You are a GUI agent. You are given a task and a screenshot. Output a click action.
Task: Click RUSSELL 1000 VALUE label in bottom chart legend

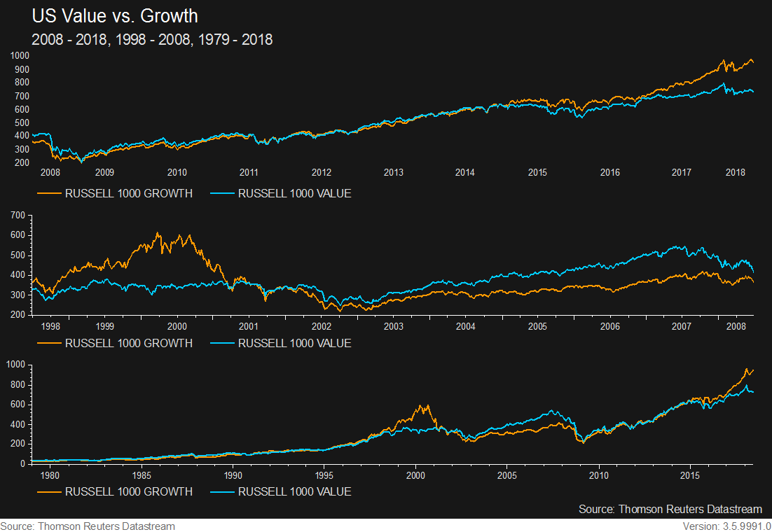click(x=294, y=491)
